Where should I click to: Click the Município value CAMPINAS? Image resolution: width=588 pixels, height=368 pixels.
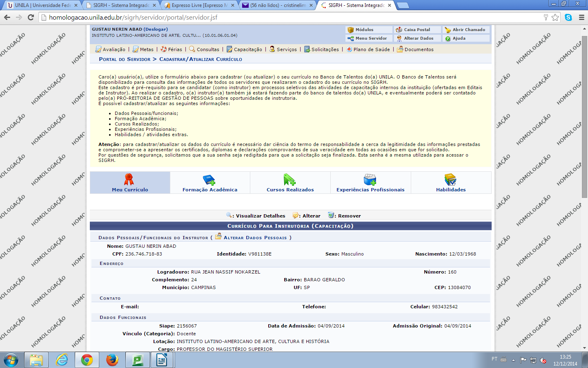[x=203, y=287]
